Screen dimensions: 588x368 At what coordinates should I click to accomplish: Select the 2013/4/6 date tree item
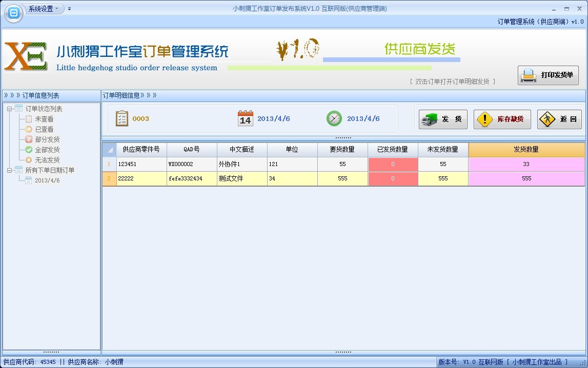pyautogui.click(x=47, y=180)
